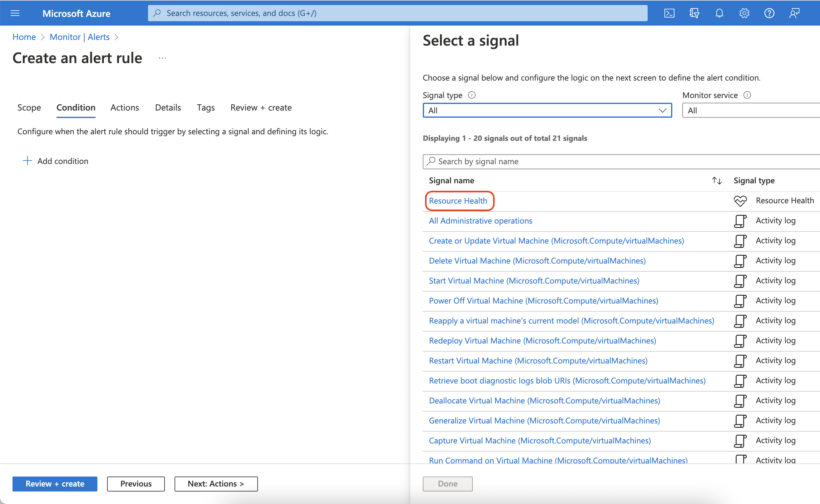The width and height of the screenshot is (820, 504).
Task: Select the Resource Health signal
Action: 458,201
